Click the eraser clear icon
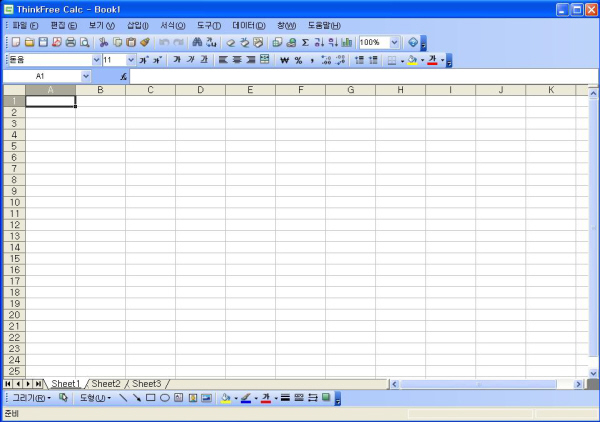 tap(231, 42)
